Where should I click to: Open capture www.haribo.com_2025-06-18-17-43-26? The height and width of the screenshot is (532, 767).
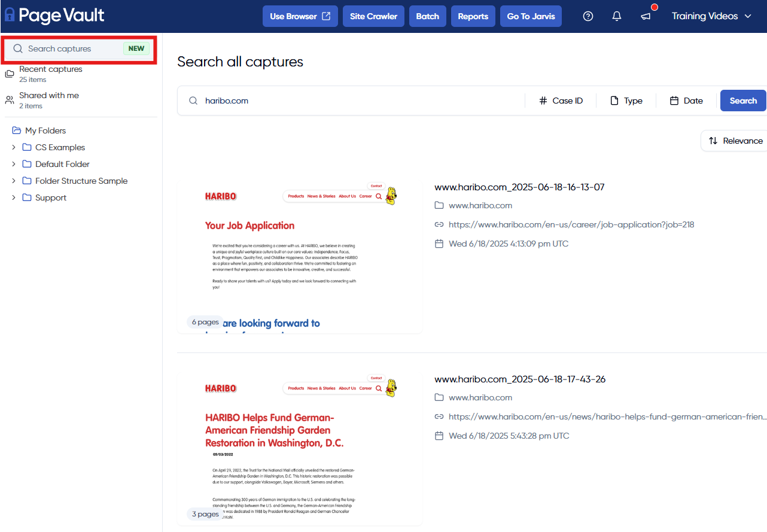pos(520,379)
